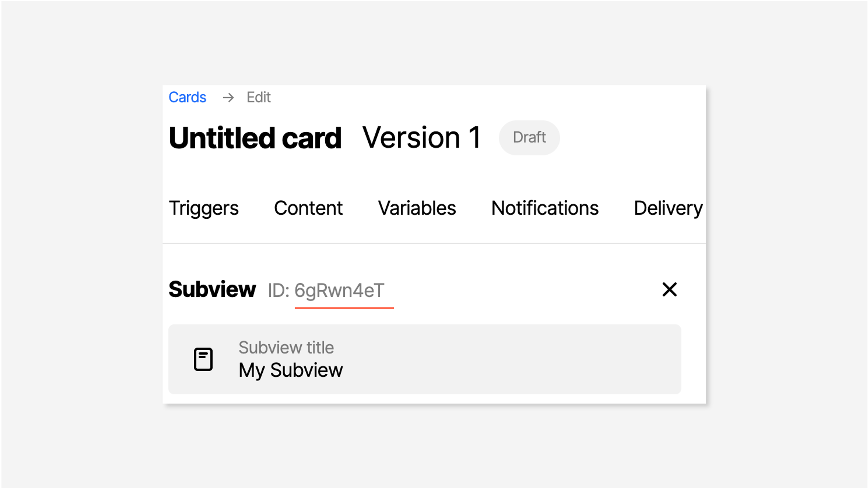868x489 pixels.
Task: Click the subview document icon
Action: pyautogui.click(x=203, y=358)
